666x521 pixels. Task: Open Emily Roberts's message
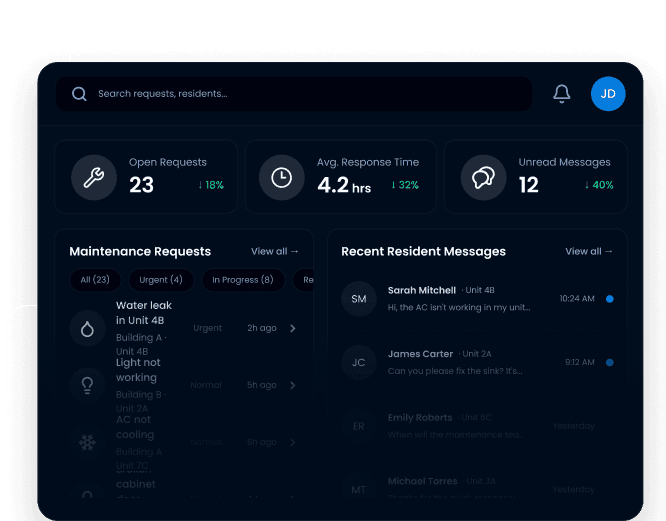point(477,426)
